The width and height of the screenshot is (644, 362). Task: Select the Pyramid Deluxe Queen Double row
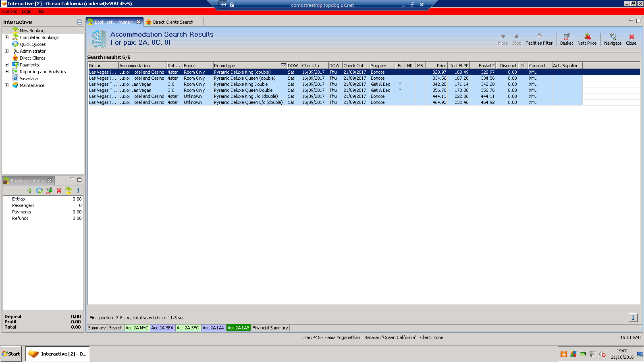[335, 90]
